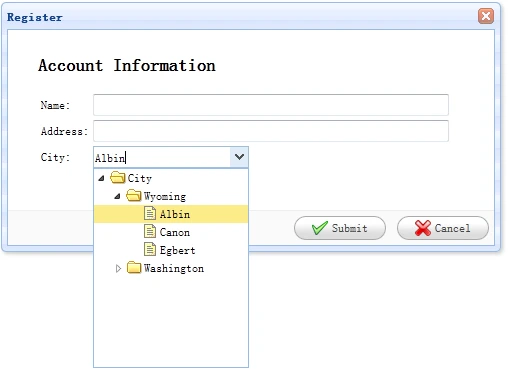Expand the Washington tree node

118,268
